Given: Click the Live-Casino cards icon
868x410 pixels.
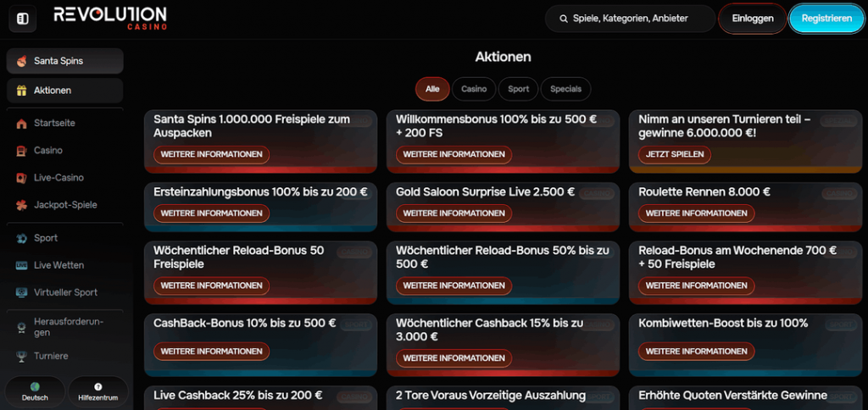Looking at the screenshot, I should [x=21, y=178].
